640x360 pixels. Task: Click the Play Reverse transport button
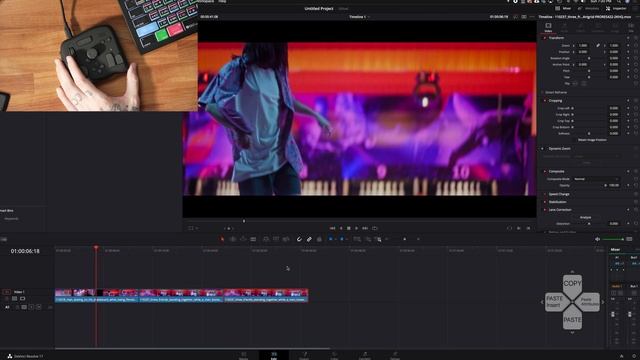[x=341, y=228]
